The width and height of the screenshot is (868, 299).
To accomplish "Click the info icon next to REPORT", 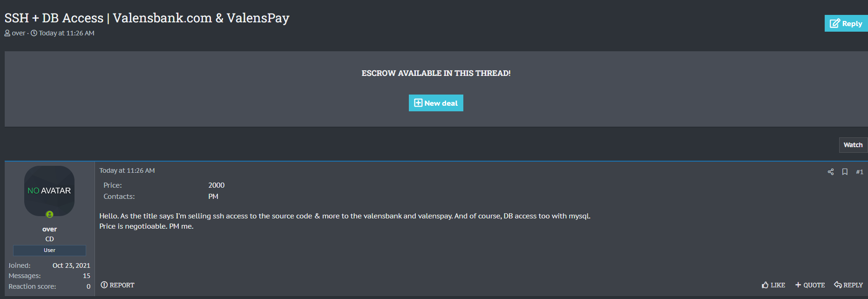I will tap(105, 285).
